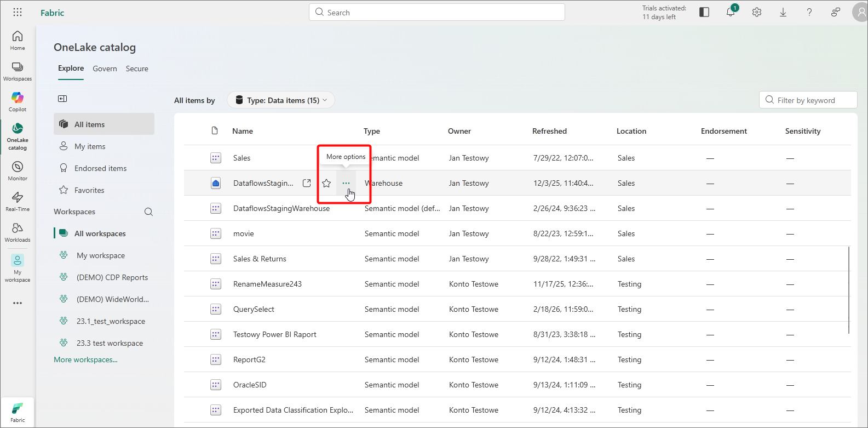
Task: Select My items in sidebar
Action: (104, 146)
